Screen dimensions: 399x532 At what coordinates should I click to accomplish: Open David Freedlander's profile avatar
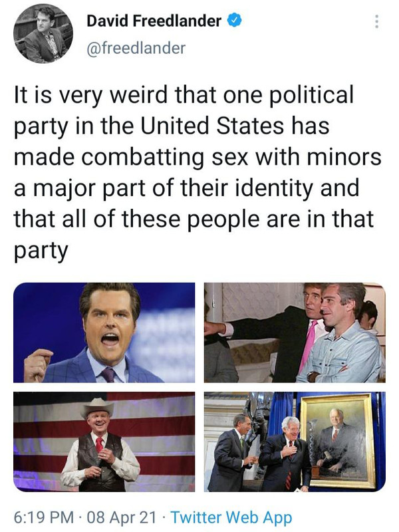tap(43, 34)
